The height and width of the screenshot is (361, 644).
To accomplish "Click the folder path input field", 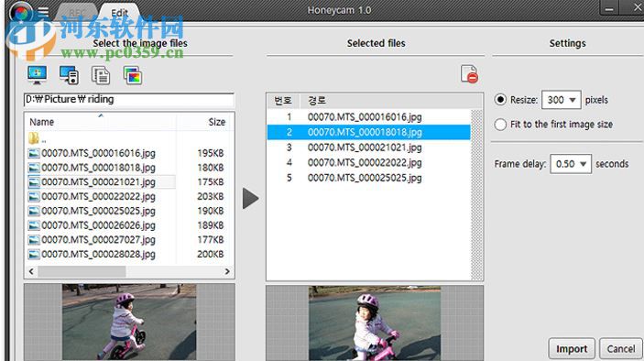I will 129,100.
